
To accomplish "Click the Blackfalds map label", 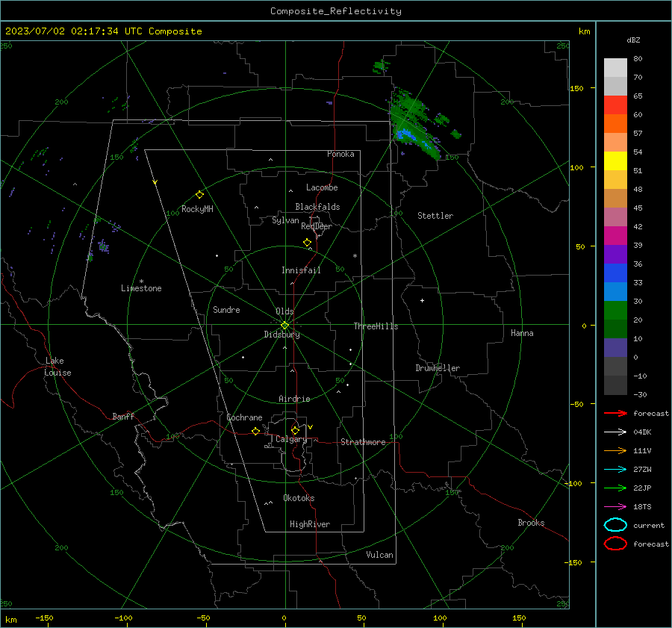I will tap(317, 207).
